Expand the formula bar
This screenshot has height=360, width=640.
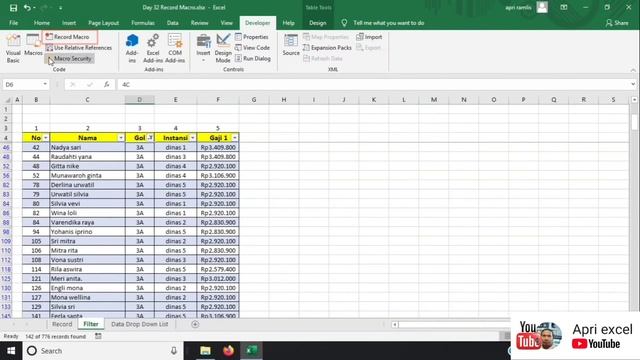(x=633, y=84)
